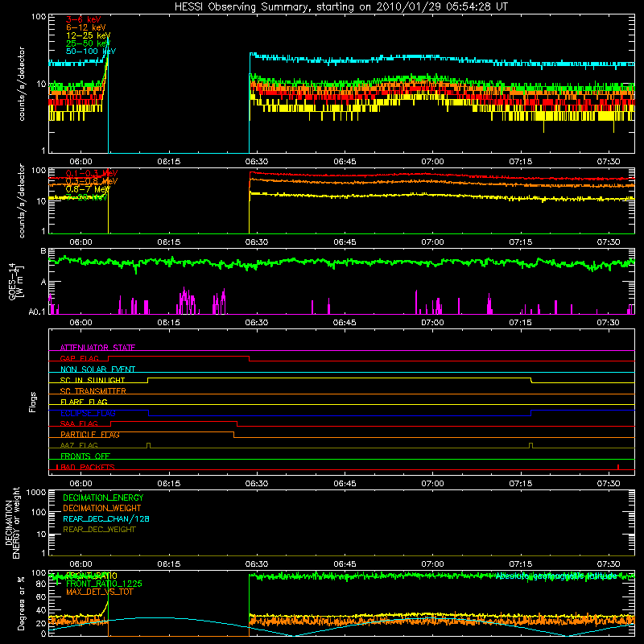Select the 3-6 keV legend label
Viewport: 644px width, 644px height.
[84, 19]
